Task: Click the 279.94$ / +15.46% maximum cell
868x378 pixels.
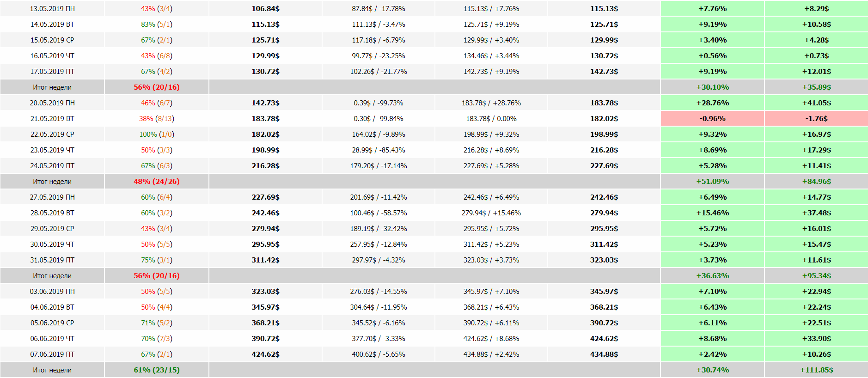Action: pos(491,213)
